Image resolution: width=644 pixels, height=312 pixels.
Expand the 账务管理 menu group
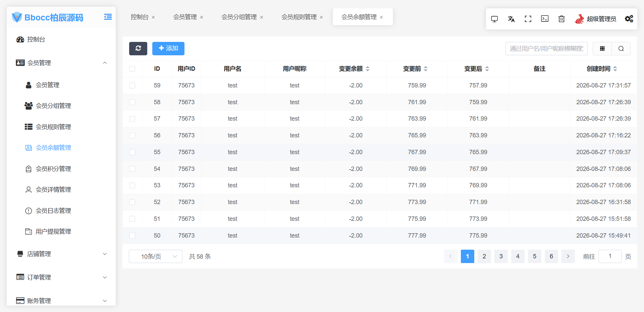tap(105, 301)
